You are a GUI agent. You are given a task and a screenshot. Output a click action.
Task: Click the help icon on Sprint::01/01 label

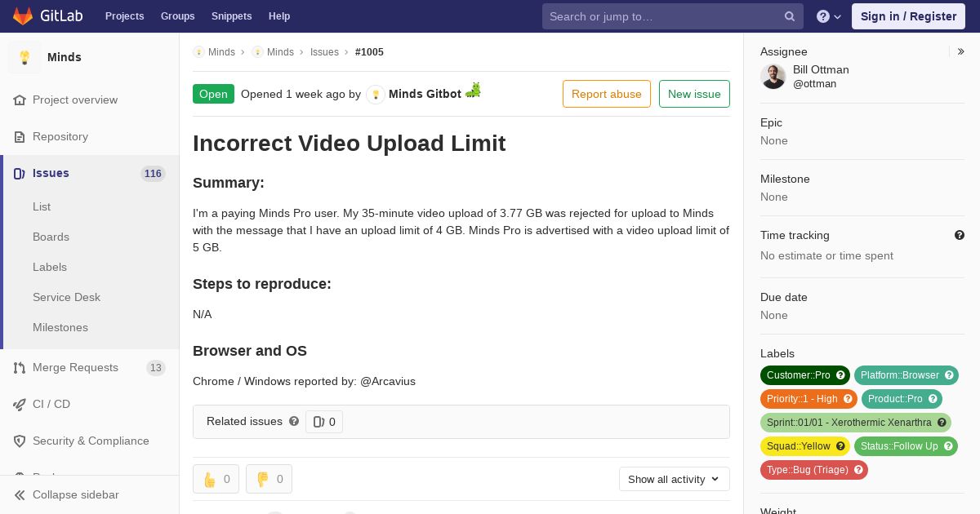[942, 423]
